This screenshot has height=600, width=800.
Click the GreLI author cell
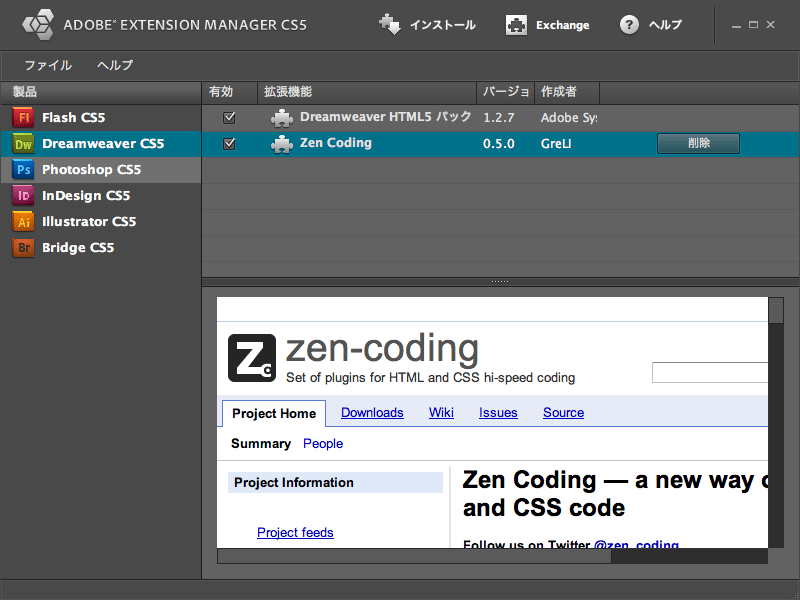(x=556, y=144)
